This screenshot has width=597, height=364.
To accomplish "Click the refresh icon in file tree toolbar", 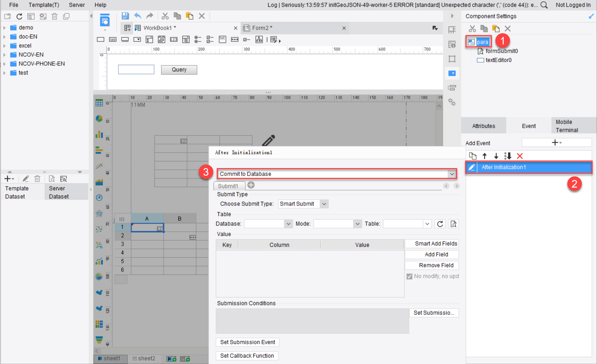I will pos(20,16).
